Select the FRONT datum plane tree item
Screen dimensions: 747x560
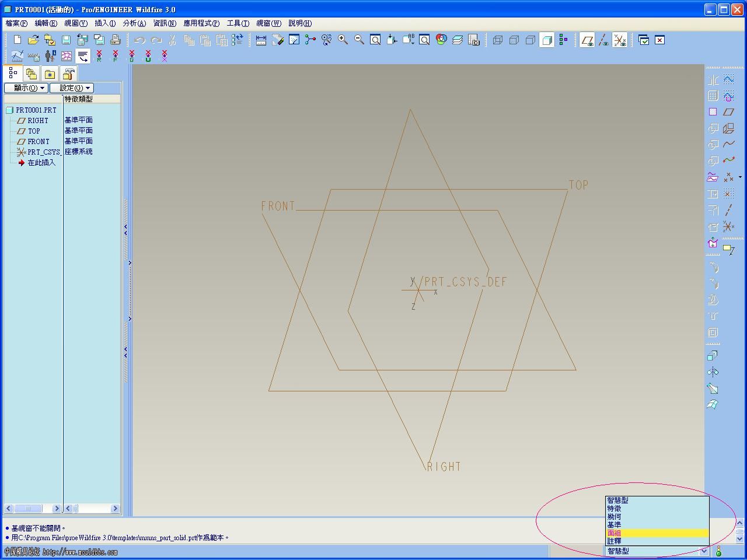coord(33,142)
